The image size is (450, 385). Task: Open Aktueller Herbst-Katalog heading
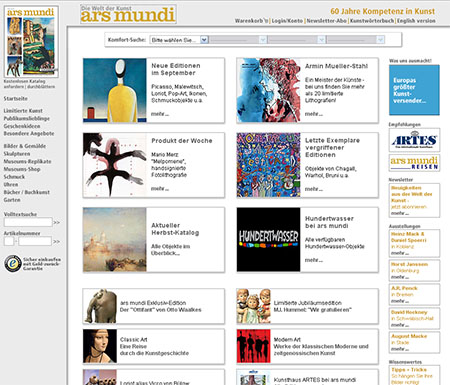pyautogui.click(x=175, y=229)
